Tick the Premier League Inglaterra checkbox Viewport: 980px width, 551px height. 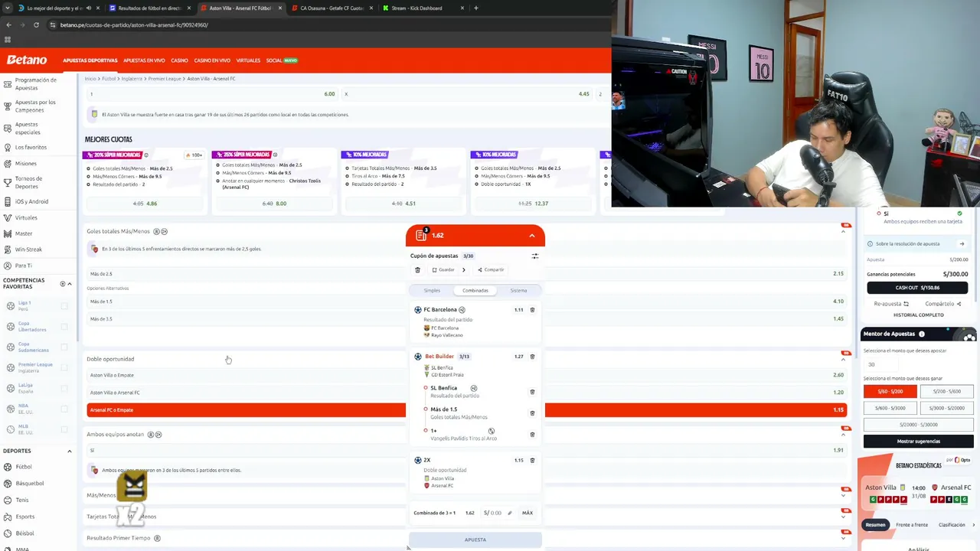click(x=64, y=368)
